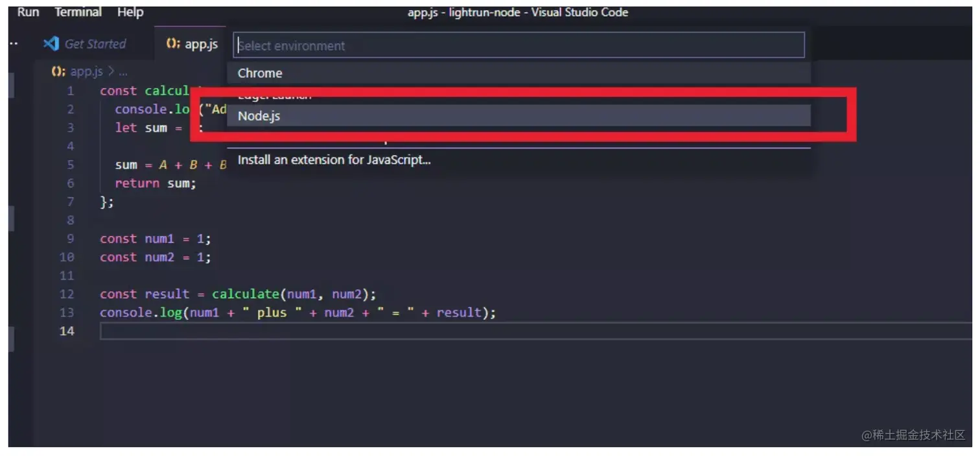This screenshot has width=980, height=456.
Task: Click line number 14 in the gutter
Action: (x=67, y=331)
